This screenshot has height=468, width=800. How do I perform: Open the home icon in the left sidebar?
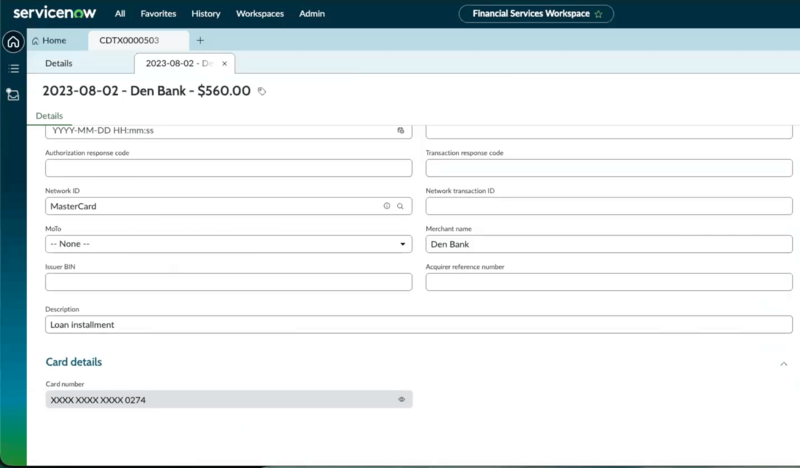(x=13, y=42)
